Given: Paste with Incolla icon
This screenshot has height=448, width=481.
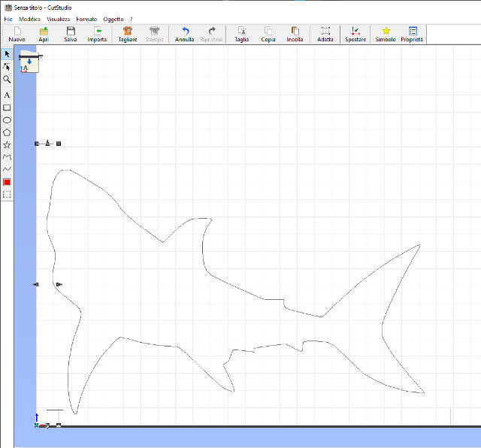Looking at the screenshot, I should click(x=295, y=34).
